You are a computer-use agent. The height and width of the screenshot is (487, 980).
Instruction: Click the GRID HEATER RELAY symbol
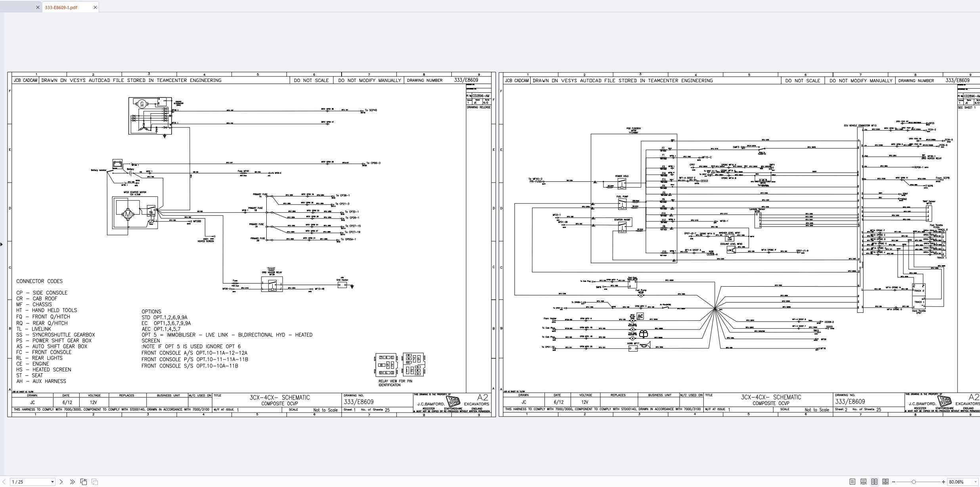(x=272, y=284)
